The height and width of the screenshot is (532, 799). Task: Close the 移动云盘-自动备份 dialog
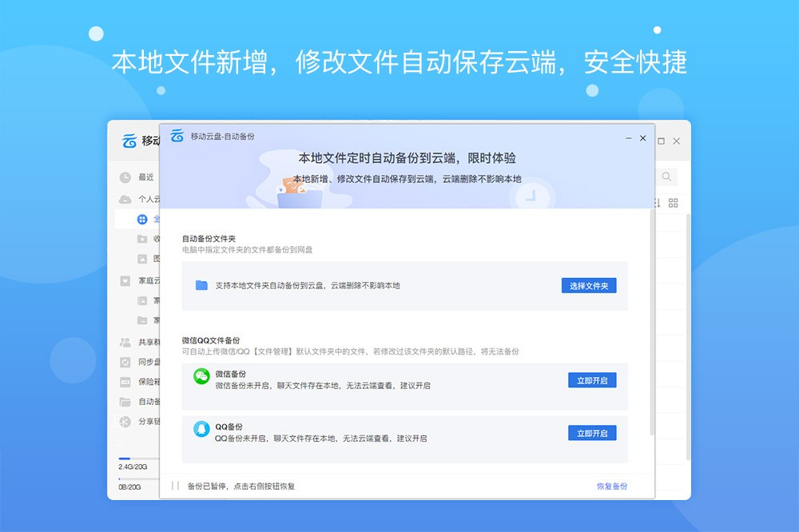point(643,138)
